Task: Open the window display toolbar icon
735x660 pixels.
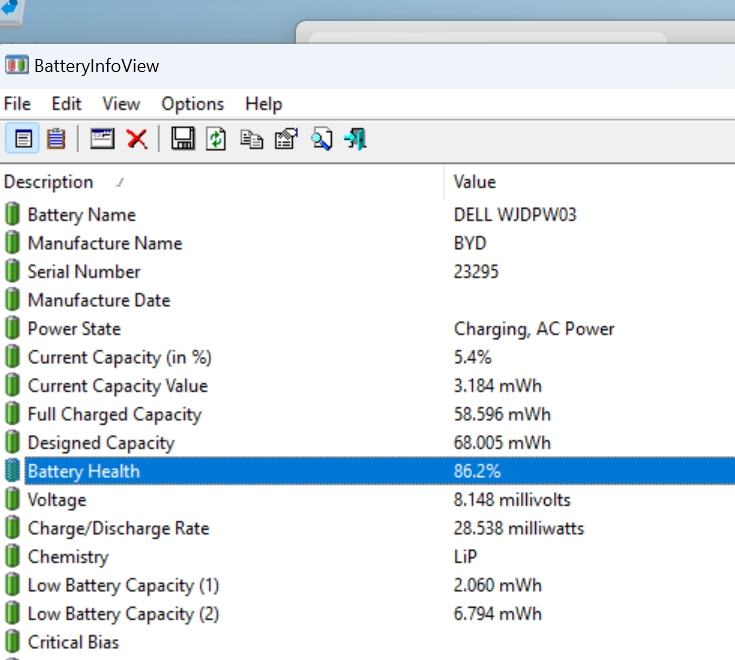Action: [102, 139]
